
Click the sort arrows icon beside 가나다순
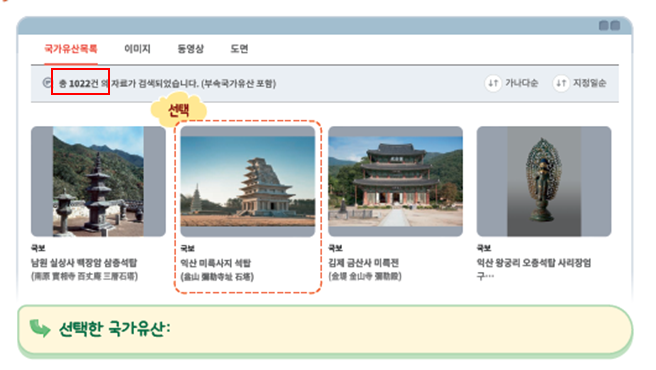tap(493, 83)
